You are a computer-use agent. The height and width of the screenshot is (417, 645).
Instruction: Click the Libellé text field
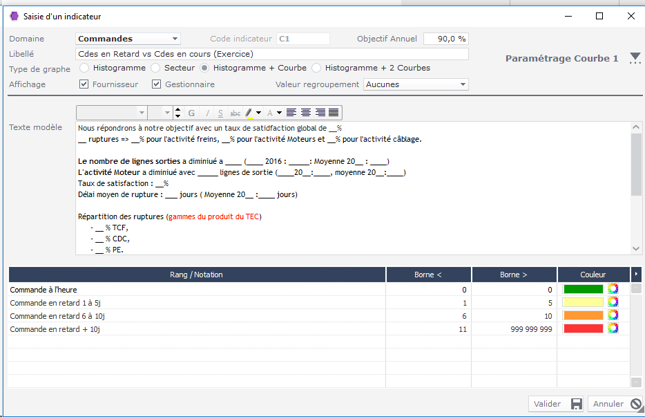click(x=272, y=54)
